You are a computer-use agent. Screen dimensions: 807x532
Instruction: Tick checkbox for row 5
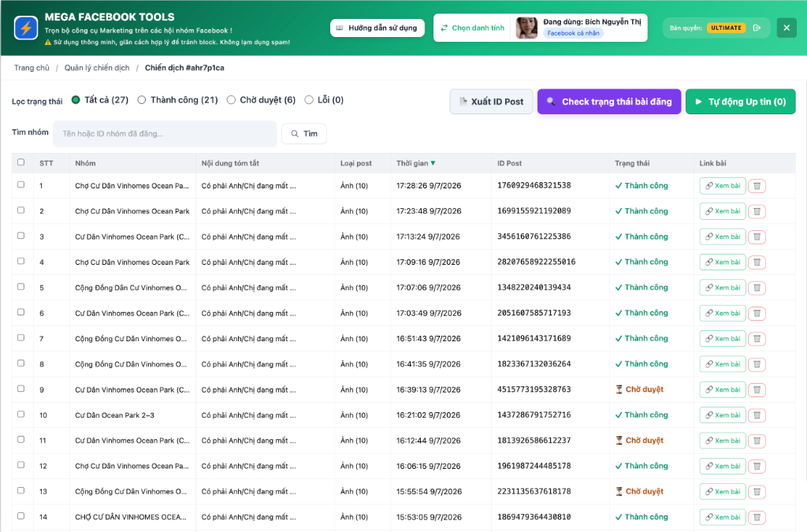pyautogui.click(x=20, y=287)
